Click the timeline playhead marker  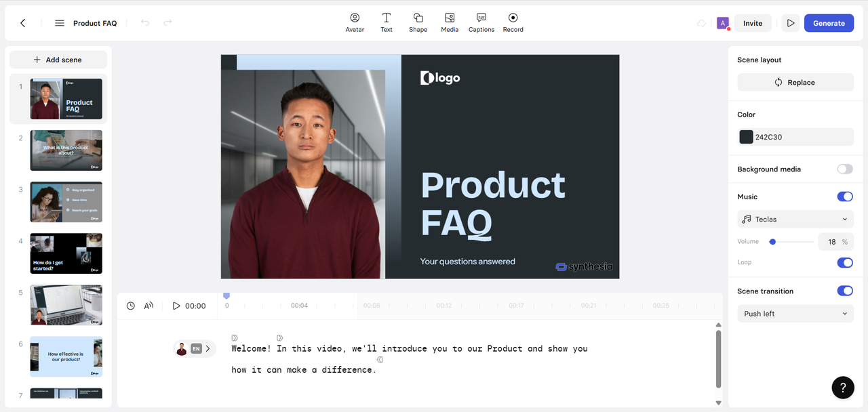pyautogui.click(x=226, y=296)
